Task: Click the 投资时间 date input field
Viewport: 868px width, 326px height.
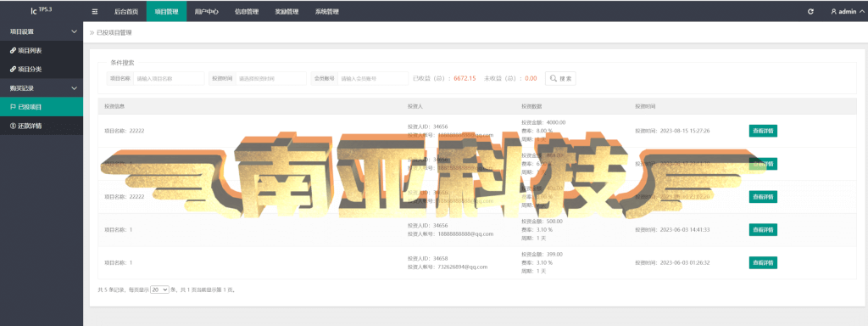Action: tap(270, 79)
